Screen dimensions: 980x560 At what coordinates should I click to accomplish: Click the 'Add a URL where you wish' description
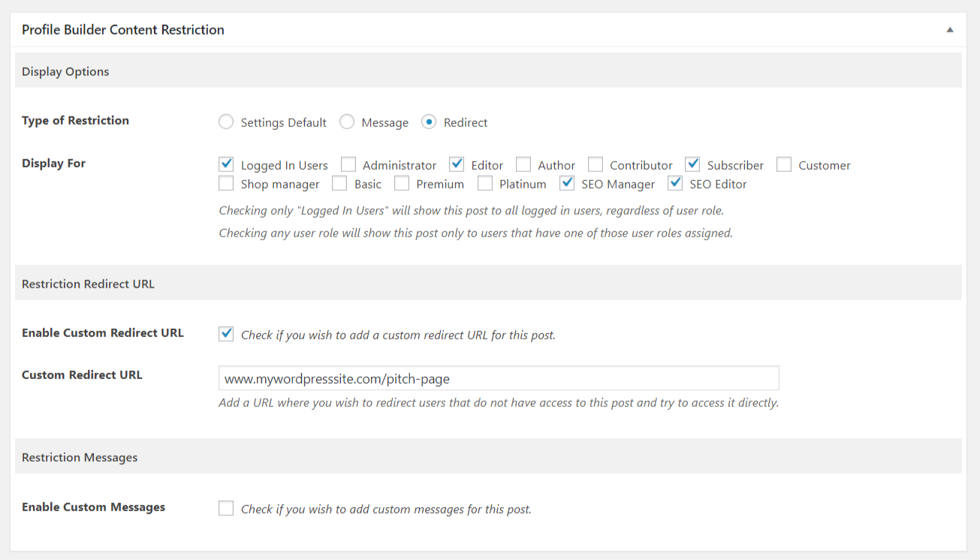pos(499,402)
